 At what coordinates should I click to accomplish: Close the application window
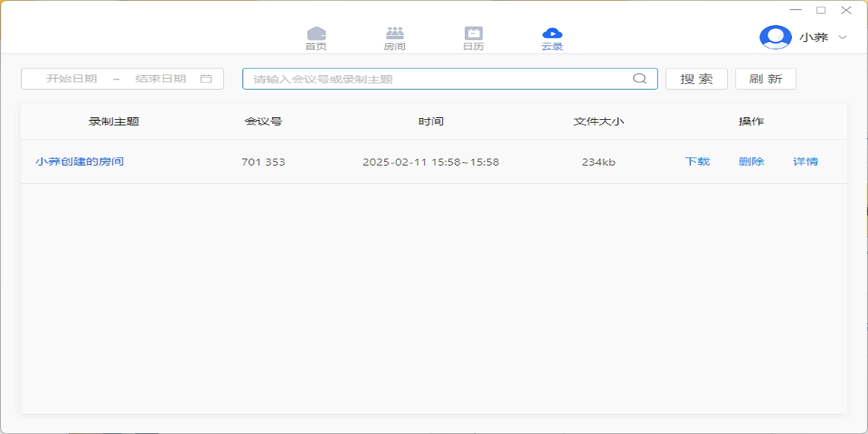pos(846,10)
